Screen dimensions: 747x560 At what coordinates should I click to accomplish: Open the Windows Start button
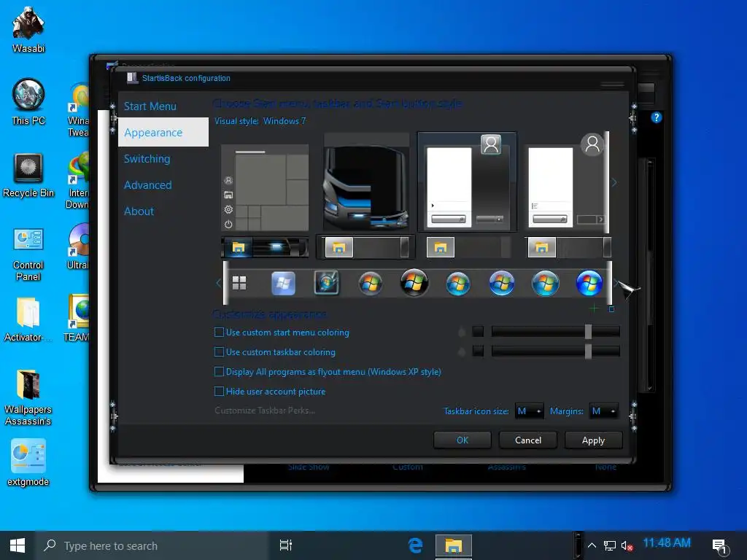tap(18, 545)
